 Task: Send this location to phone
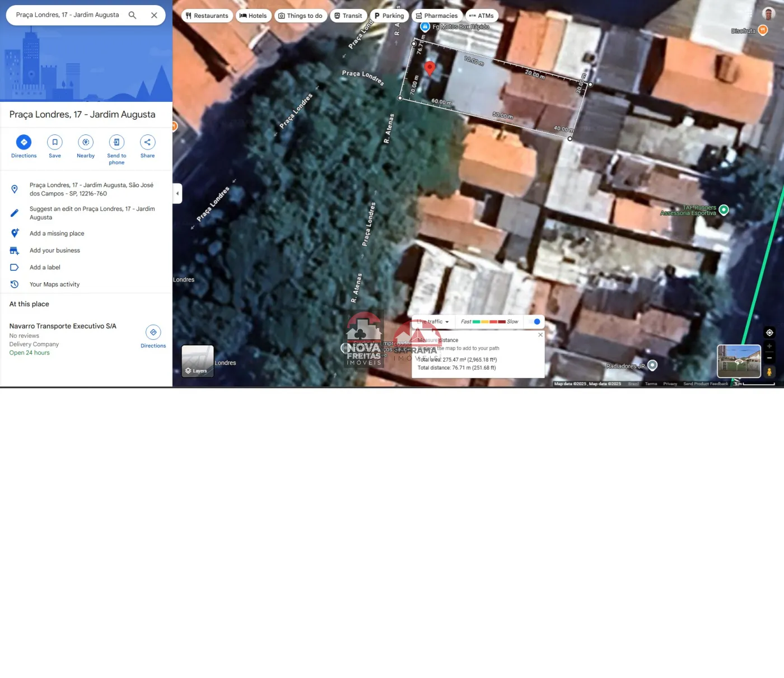click(116, 142)
